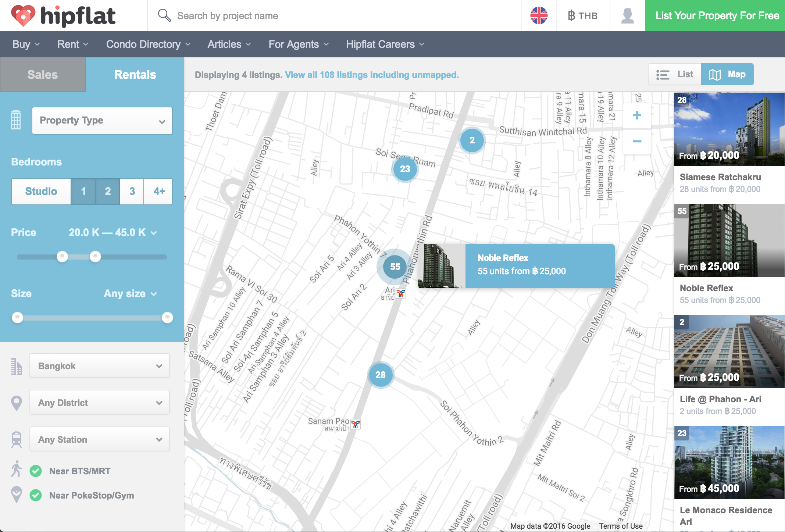Toggle the Near BTS/MRT checkbox
Viewport: 785px width, 532px height.
[36, 471]
